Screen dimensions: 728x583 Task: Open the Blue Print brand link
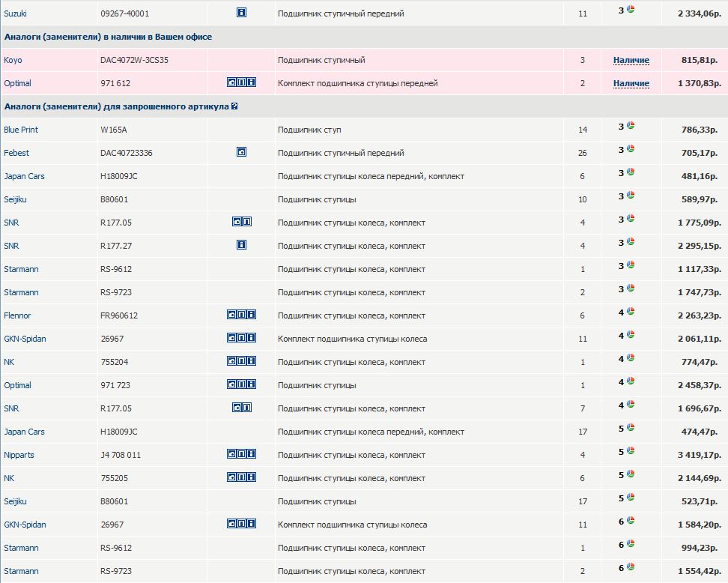(x=21, y=130)
